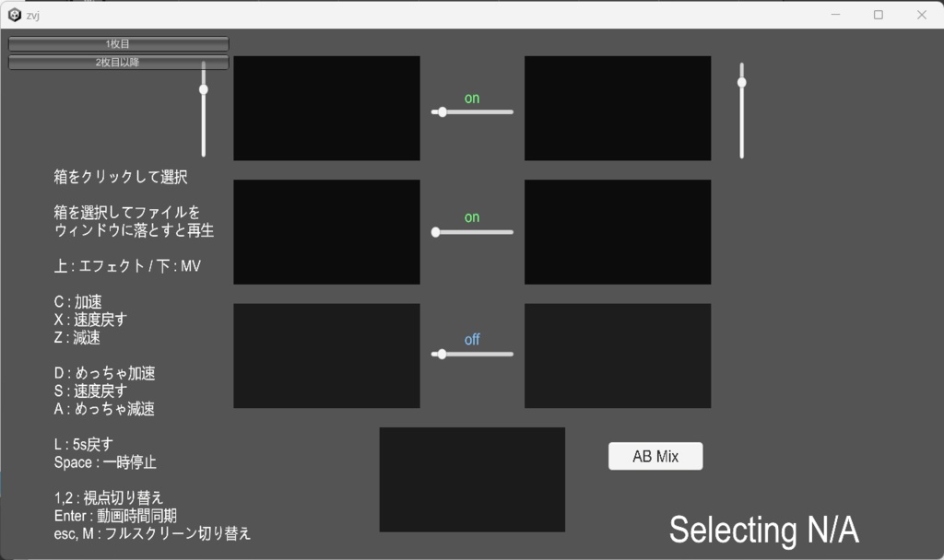Click the output preview box at bottom center
The width and height of the screenshot is (944, 560).
coord(472,478)
